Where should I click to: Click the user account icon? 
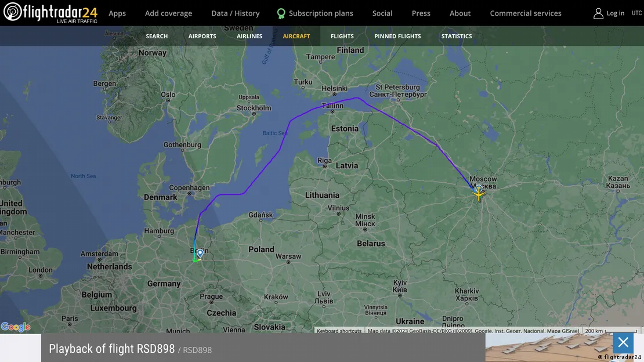click(x=598, y=13)
